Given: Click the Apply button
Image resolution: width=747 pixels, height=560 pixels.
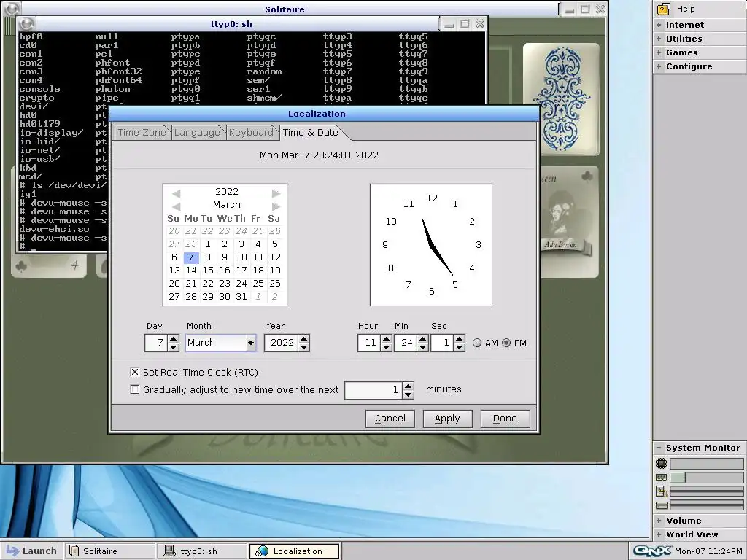Looking at the screenshot, I should [x=447, y=419].
